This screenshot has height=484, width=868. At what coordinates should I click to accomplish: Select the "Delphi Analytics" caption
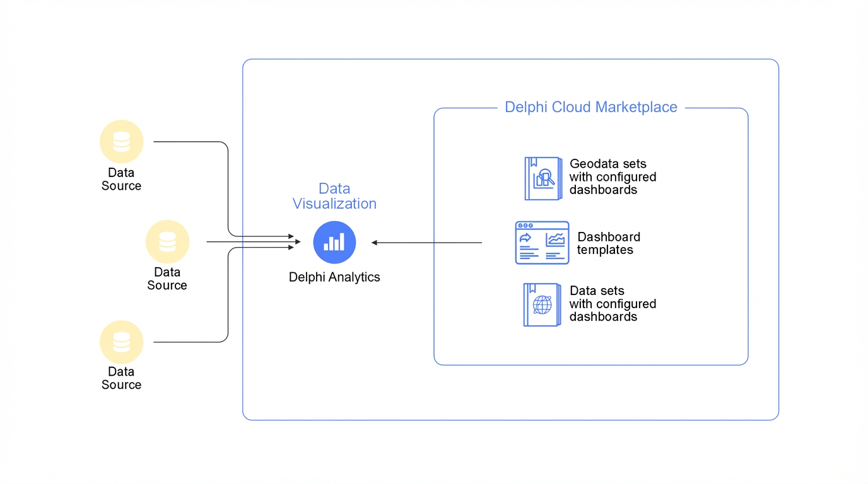coord(334,277)
